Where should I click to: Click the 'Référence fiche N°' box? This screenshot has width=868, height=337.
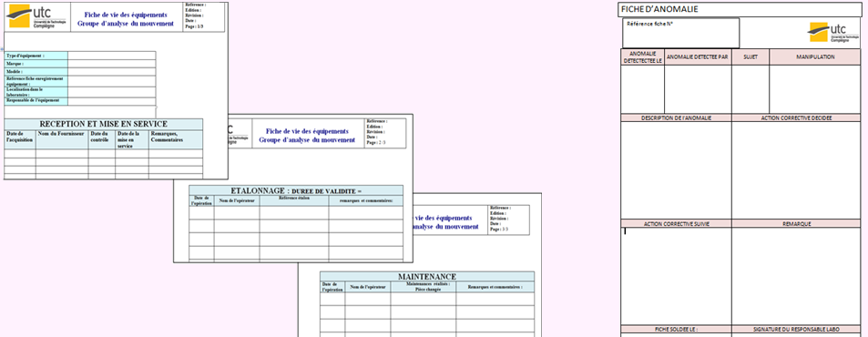point(680,33)
